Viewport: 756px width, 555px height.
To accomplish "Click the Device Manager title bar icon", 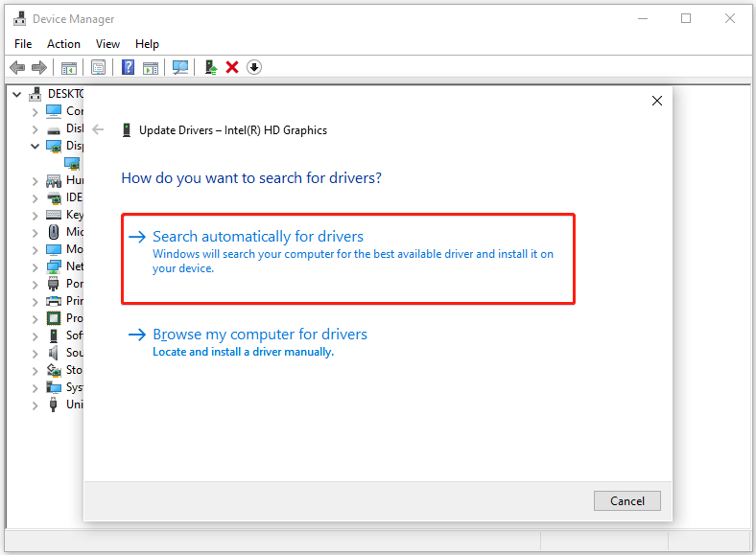I will coord(20,19).
